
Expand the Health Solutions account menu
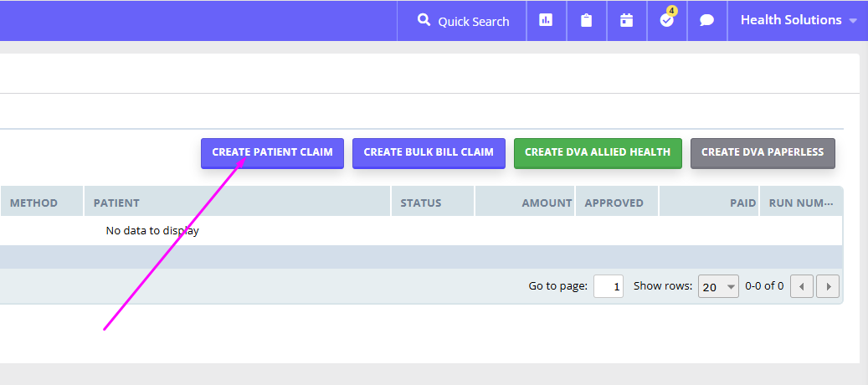(799, 20)
